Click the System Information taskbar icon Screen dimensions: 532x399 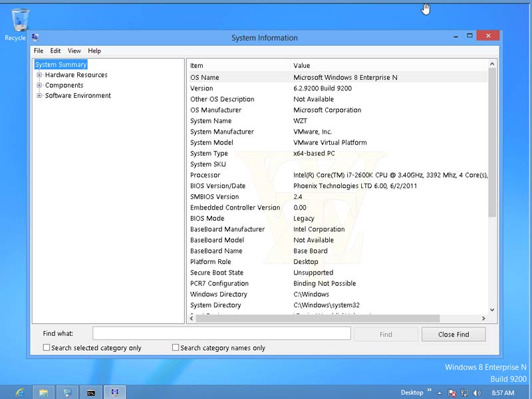[x=114, y=392]
